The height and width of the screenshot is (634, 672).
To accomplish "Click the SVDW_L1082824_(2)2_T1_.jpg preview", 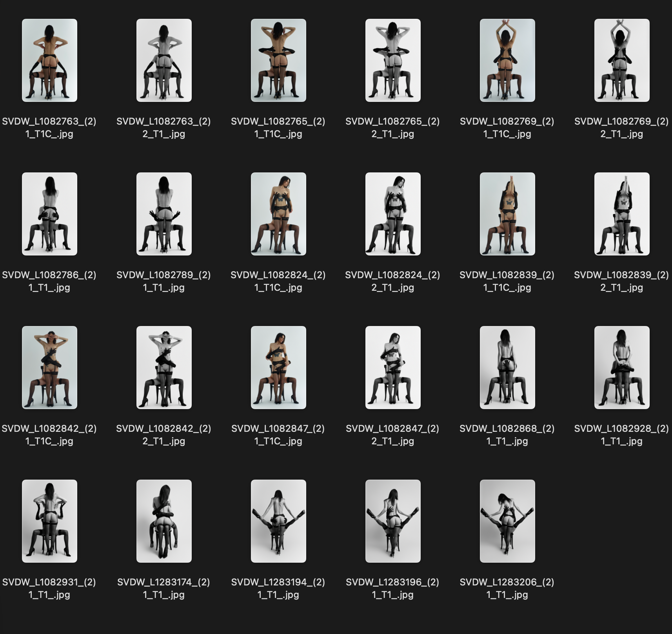I will point(392,214).
